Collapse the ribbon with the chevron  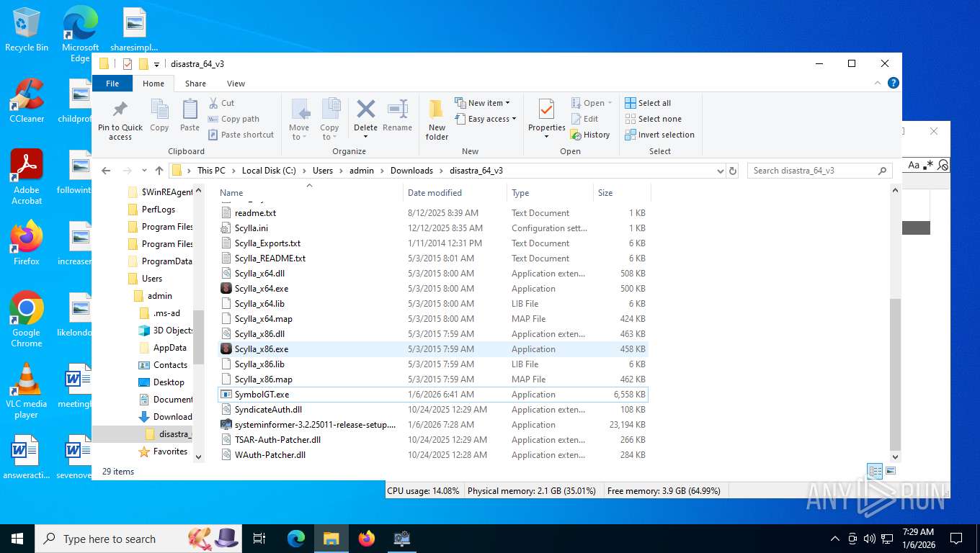click(878, 84)
